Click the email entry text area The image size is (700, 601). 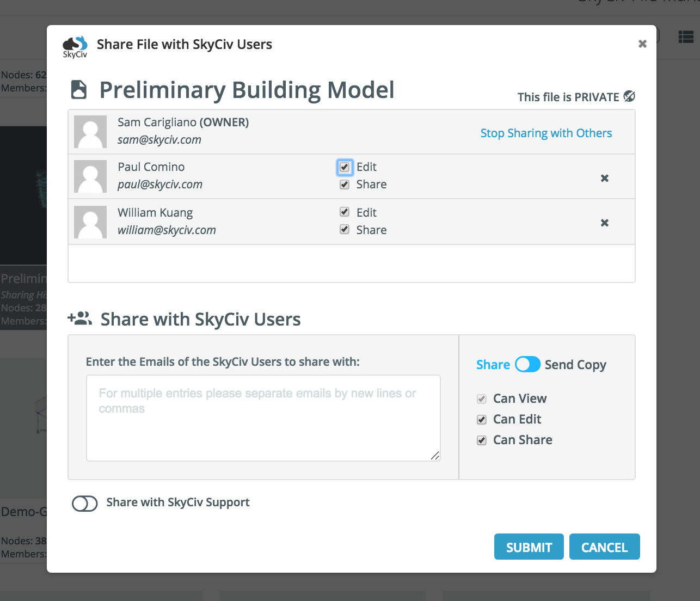click(x=263, y=417)
